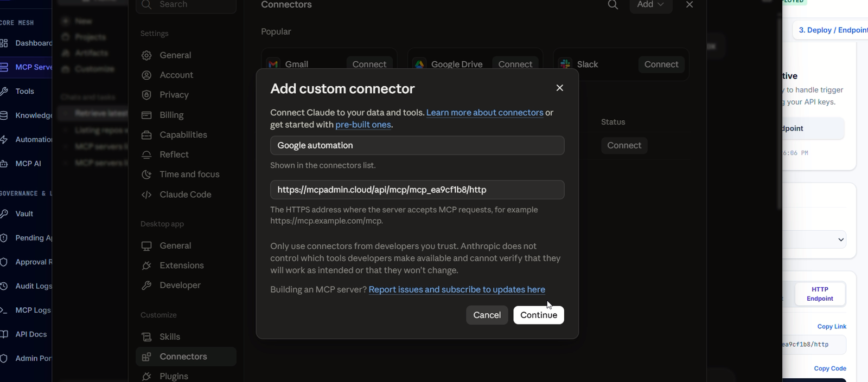Click the Developer wrench icon
This screenshot has height=382, width=868.
coord(146,285)
